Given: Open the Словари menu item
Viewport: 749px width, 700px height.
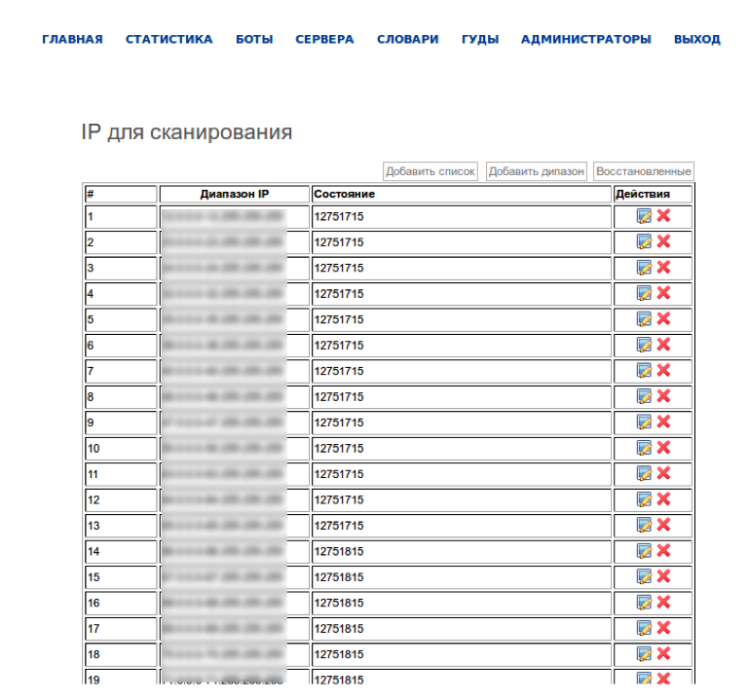Looking at the screenshot, I should point(407,40).
